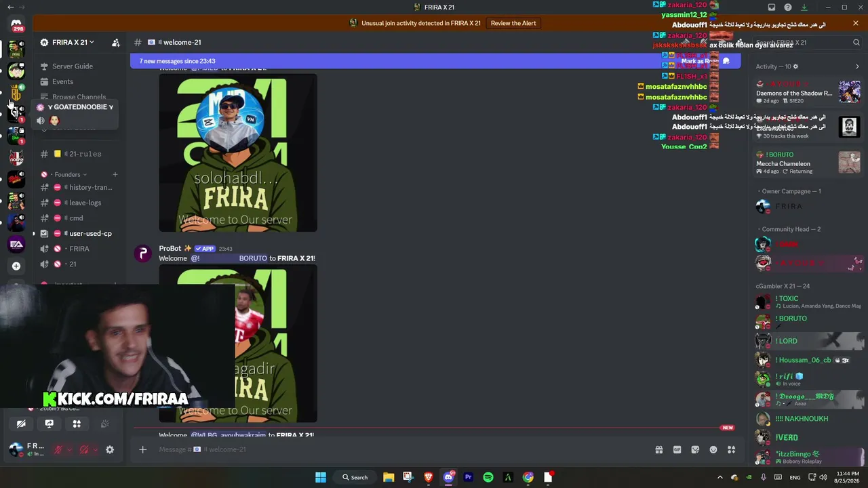The height and width of the screenshot is (488, 868).
Task: Collapse the Founders category
Action: coord(66,174)
